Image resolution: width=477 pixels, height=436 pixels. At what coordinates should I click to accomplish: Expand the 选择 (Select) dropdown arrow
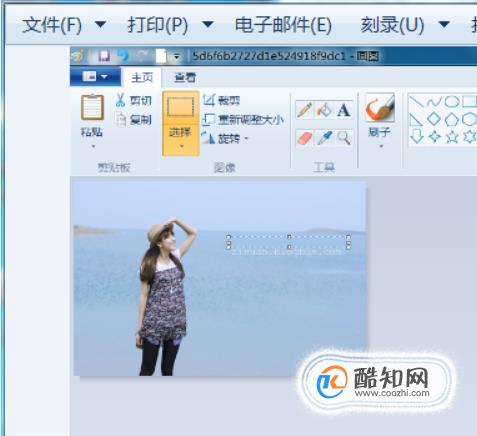pyautogui.click(x=182, y=146)
